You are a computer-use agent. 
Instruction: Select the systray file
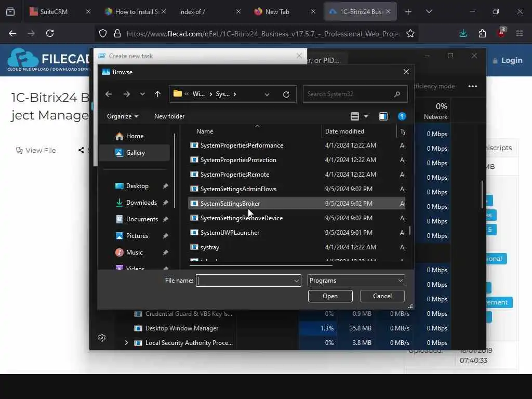pyautogui.click(x=297, y=247)
